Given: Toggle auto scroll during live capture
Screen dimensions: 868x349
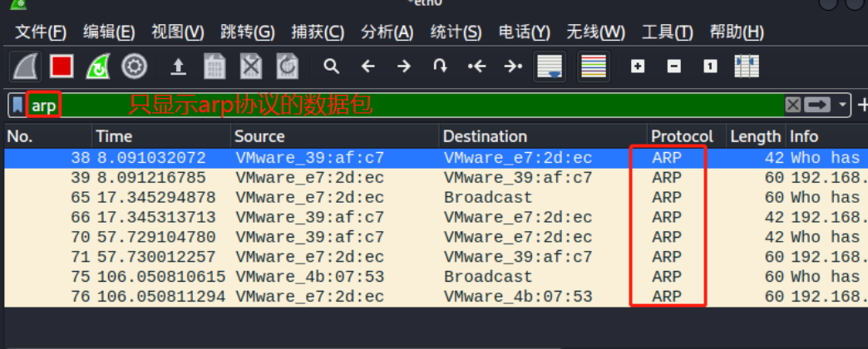Looking at the screenshot, I should [550, 66].
